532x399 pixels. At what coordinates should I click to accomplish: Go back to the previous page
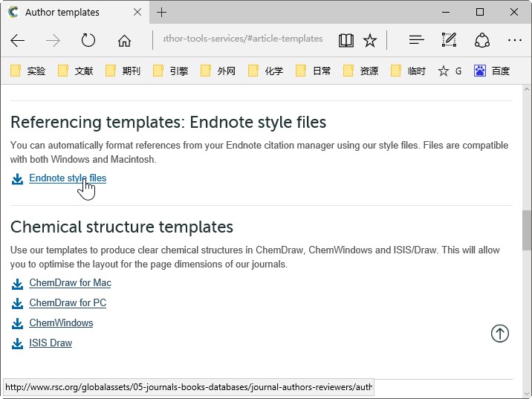[x=17, y=41]
